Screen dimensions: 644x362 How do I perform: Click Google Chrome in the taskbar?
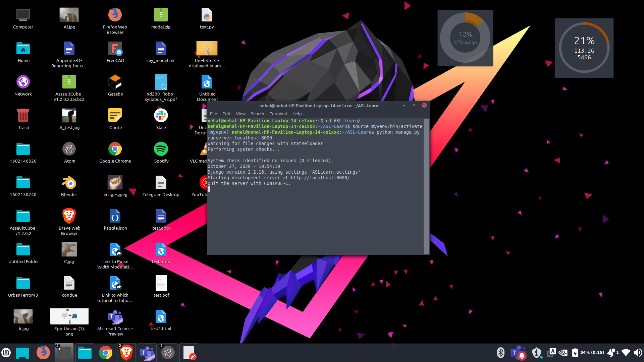(106, 353)
